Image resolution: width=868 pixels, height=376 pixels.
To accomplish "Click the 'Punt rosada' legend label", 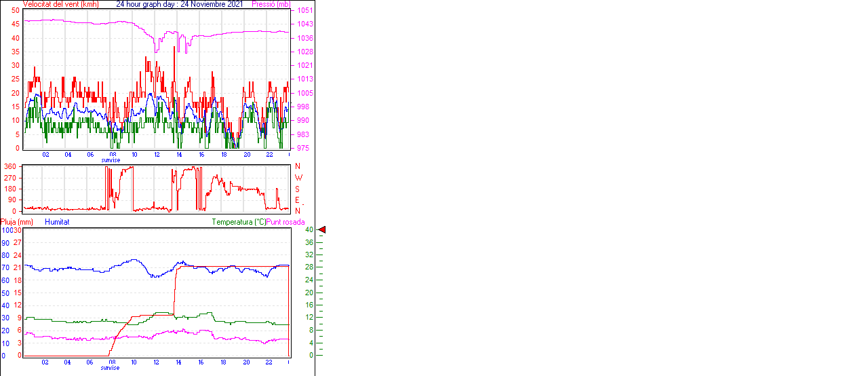I will (x=285, y=222).
